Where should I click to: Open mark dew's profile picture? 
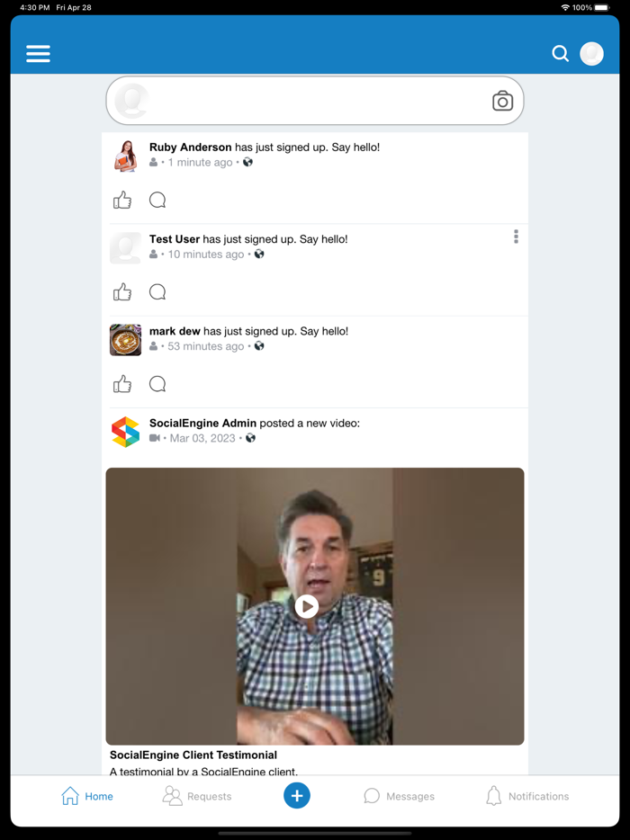pyautogui.click(x=125, y=339)
